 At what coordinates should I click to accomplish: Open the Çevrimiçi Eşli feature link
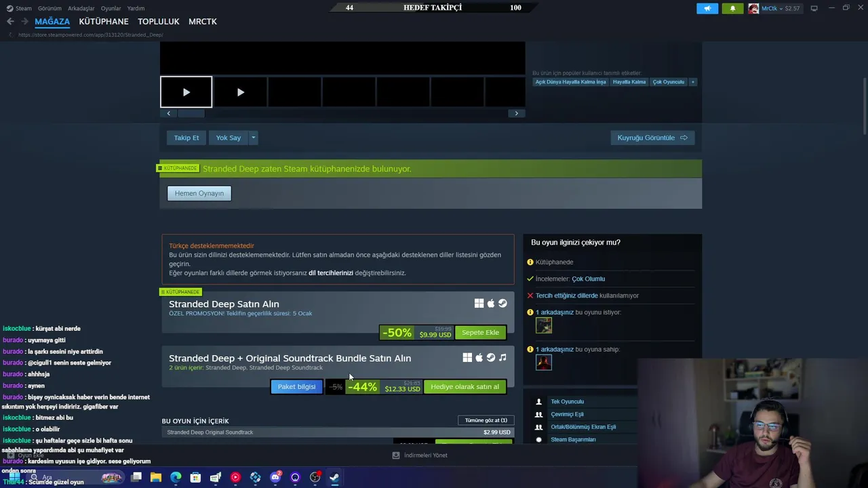click(567, 414)
